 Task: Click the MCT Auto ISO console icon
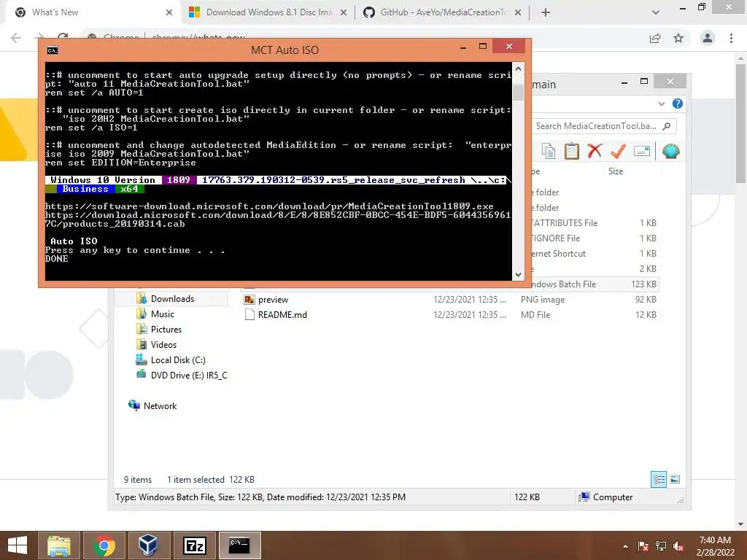53,50
